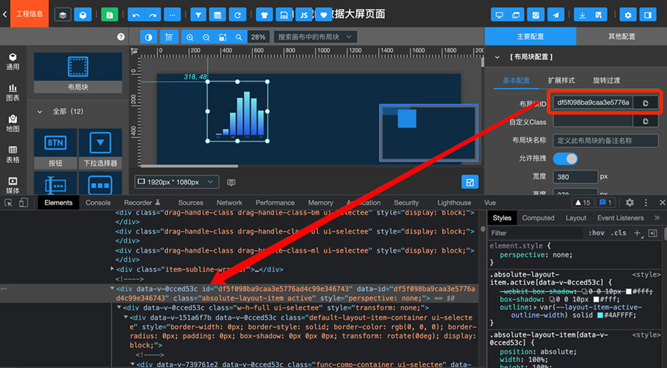Image resolution: width=667 pixels, height=368 pixels.
Task: Open settings gear in top toolbar
Action: click(x=628, y=15)
